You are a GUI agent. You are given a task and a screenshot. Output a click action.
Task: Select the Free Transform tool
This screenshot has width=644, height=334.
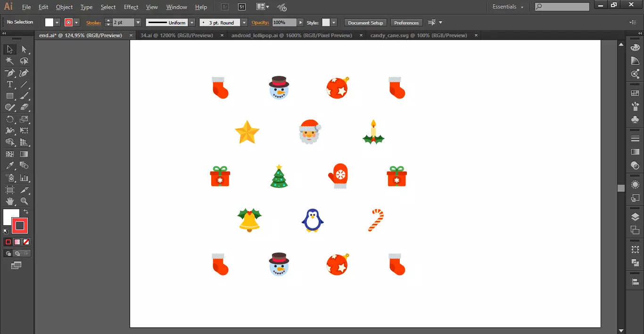[x=25, y=131]
